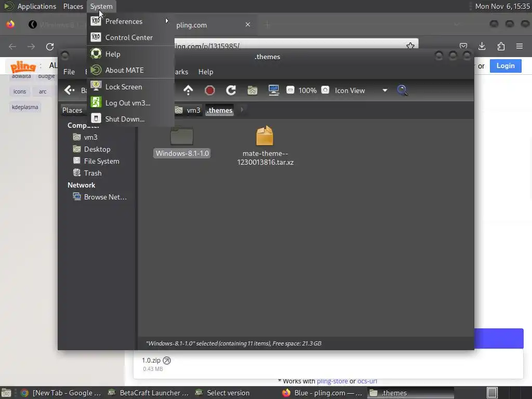The height and width of the screenshot is (399, 532).
Task: Click 100% zoom level label
Action: click(308, 90)
